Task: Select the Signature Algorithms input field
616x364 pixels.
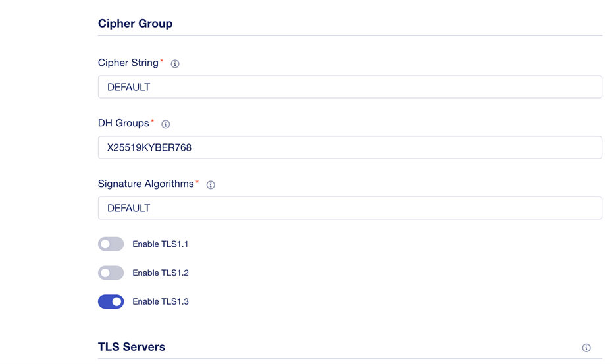Action: point(349,208)
